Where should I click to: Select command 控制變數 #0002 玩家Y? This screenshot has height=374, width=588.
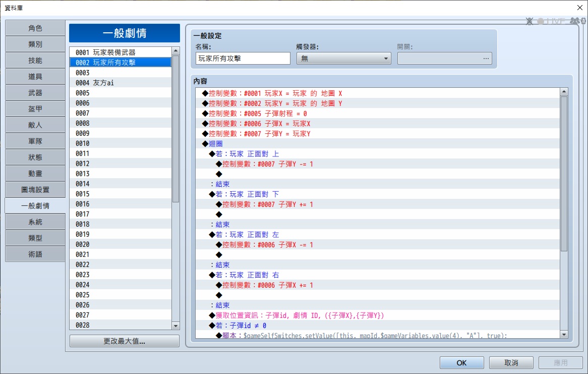tap(378, 103)
